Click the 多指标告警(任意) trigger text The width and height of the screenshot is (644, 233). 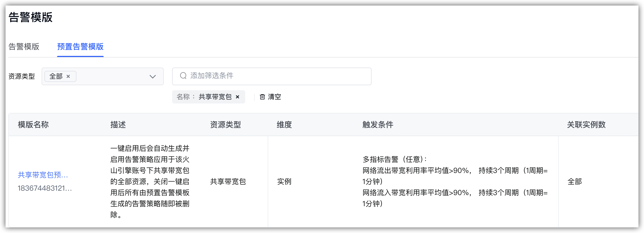point(395,159)
